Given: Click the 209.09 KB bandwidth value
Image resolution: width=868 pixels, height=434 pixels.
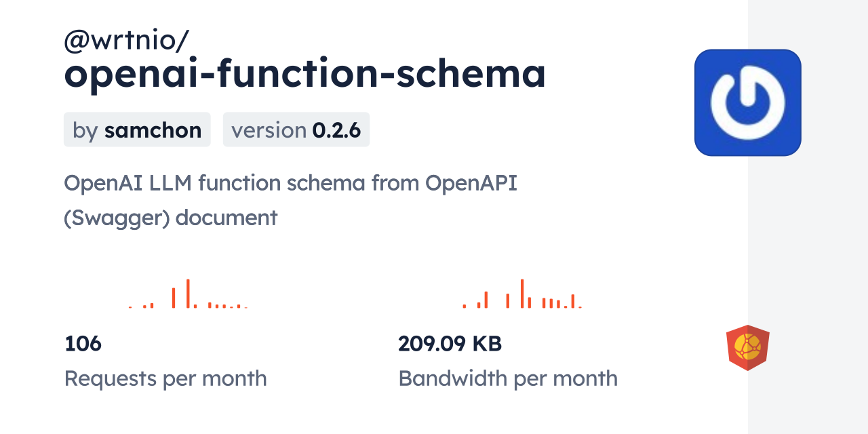Looking at the screenshot, I should [450, 344].
